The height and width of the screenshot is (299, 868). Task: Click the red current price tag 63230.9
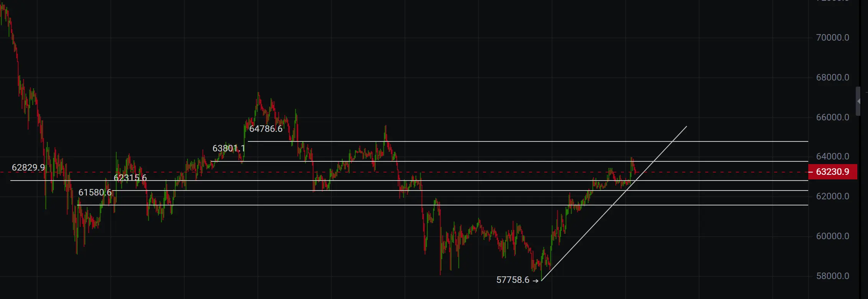coord(832,172)
